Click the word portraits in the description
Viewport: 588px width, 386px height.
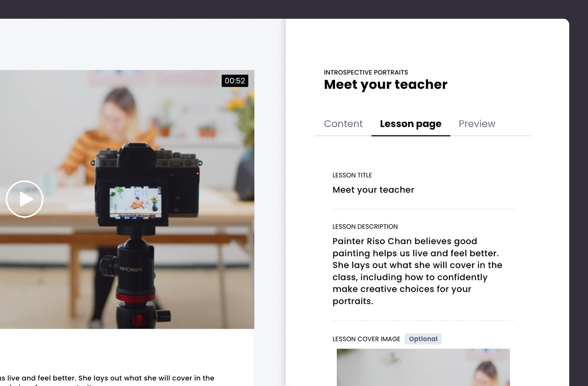(x=352, y=301)
